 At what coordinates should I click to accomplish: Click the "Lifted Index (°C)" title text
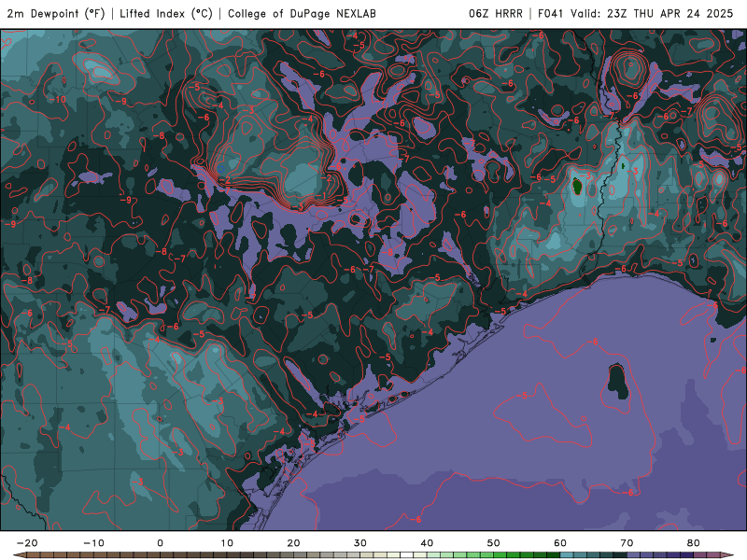pyautogui.click(x=166, y=14)
